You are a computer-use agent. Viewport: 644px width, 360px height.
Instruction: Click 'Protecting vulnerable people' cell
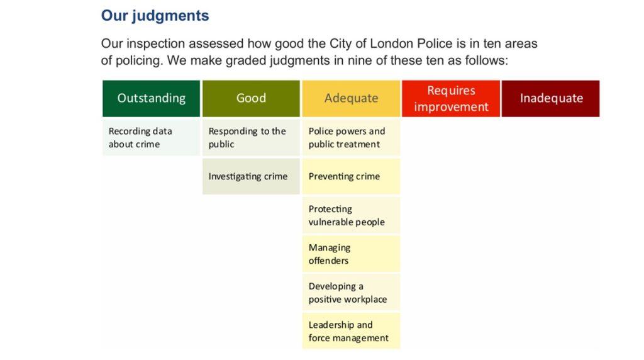[351, 215]
